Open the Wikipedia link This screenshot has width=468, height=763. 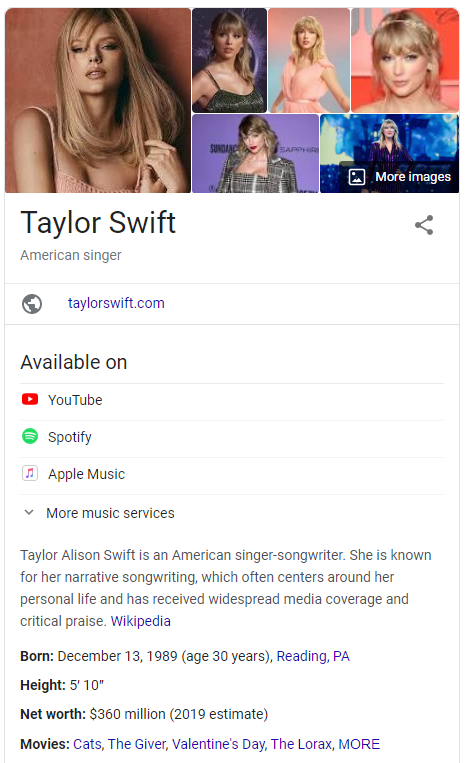(141, 621)
